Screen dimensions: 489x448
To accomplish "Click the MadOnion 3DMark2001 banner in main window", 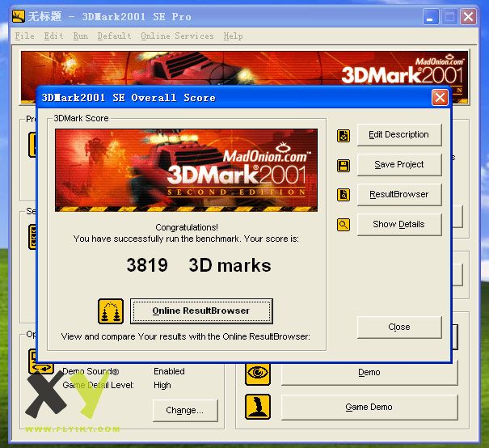I will pos(244,69).
